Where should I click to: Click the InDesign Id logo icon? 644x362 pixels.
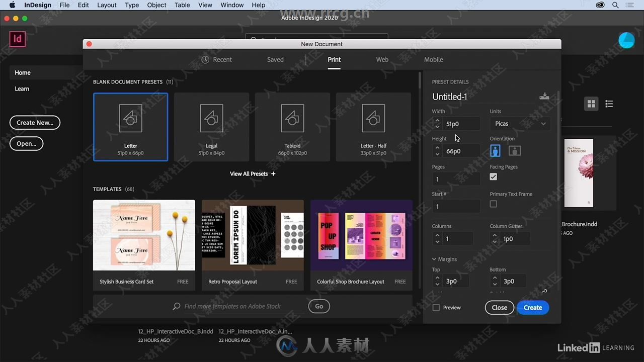click(x=18, y=38)
